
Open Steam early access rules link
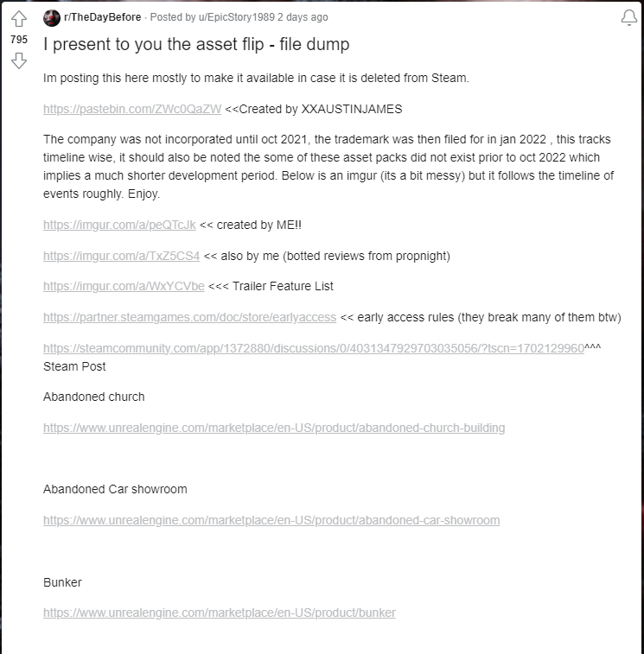189,317
